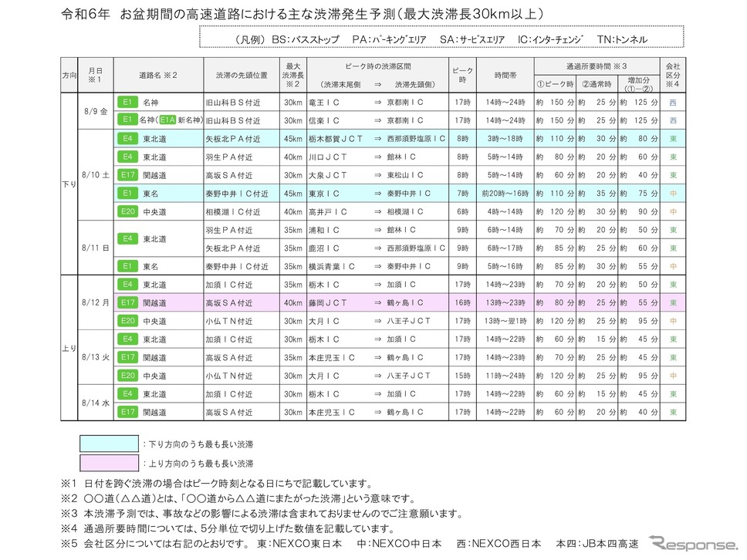Click the E1 badge in the first 名神 row
The width and height of the screenshot is (747, 560).
127,102
